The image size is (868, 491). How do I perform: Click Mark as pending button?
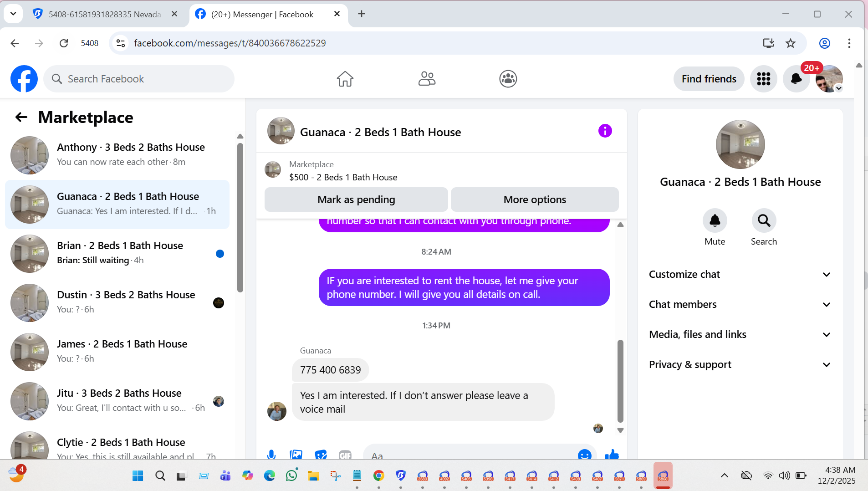click(x=356, y=199)
